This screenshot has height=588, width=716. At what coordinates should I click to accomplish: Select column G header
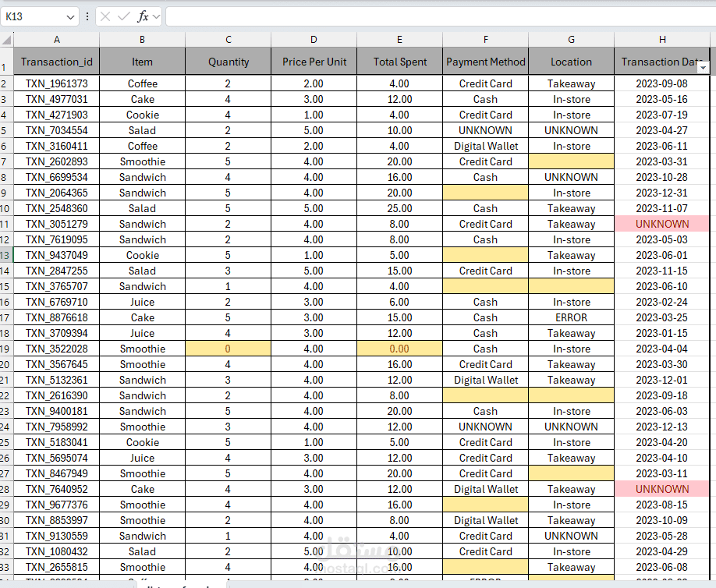point(571,40)
